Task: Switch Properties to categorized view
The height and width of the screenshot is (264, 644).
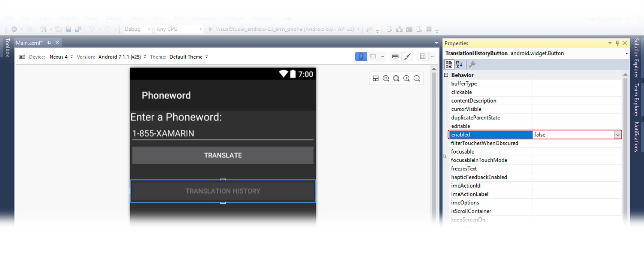Action: pyautogui.click(x=449, y=64)
